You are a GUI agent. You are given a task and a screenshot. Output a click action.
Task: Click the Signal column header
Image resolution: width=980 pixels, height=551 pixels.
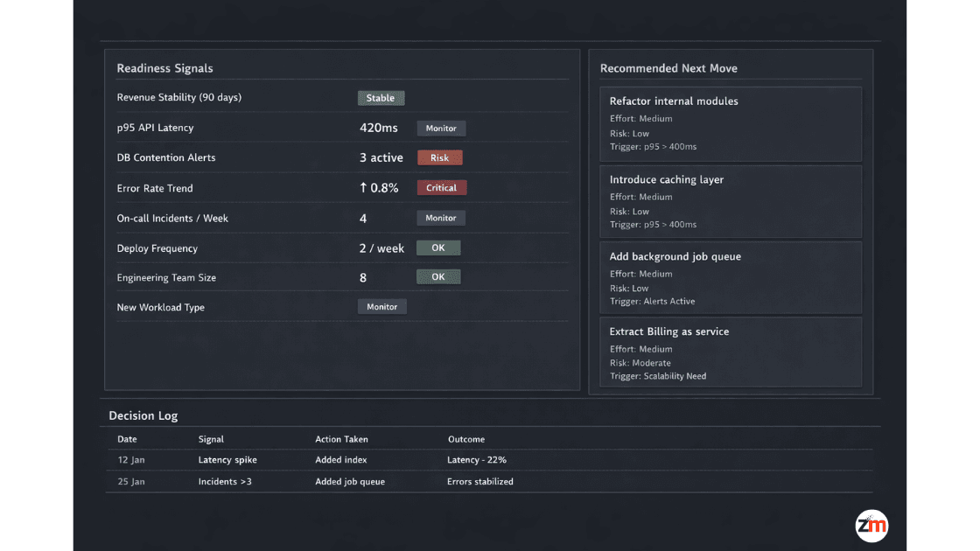[211, 439]
